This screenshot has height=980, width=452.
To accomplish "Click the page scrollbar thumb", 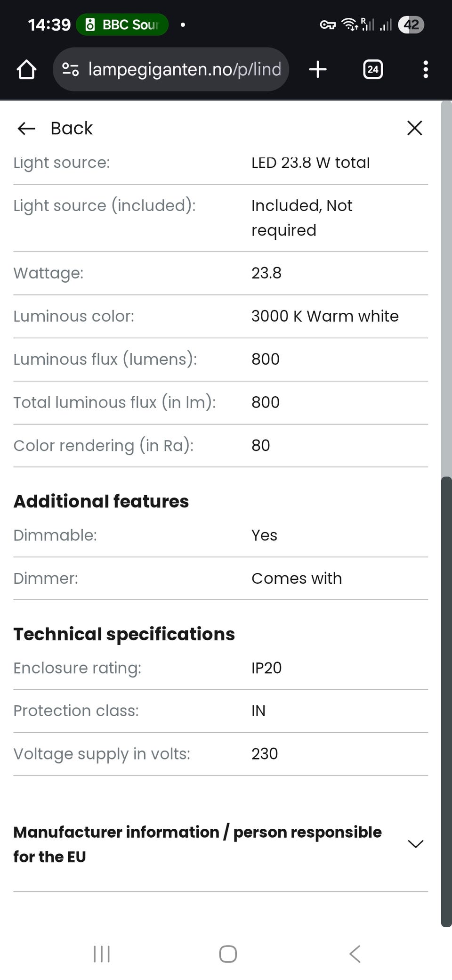I will pos(446,701).
